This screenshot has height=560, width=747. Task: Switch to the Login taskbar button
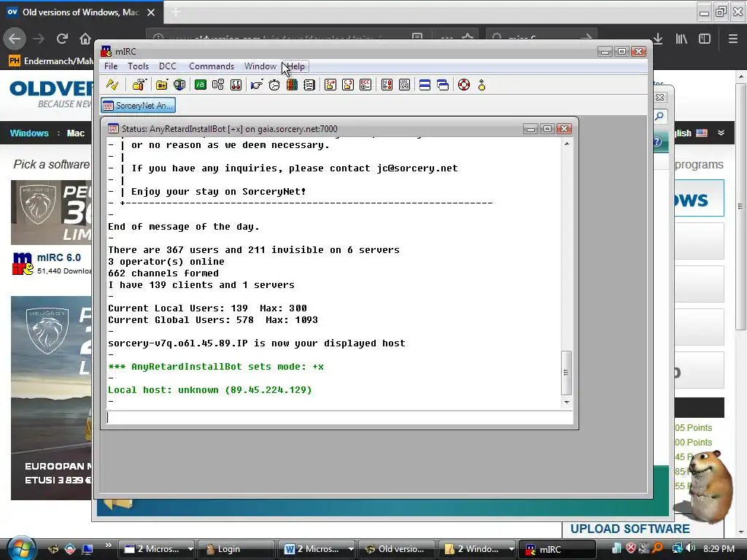236,549
